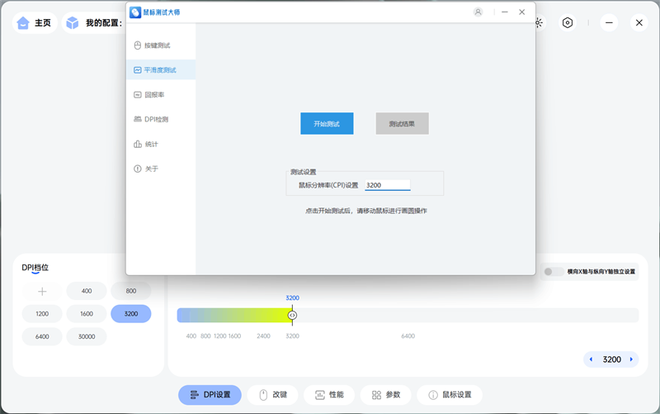Select the 800 DPI level

pyautogui.click(x=131, y=290)
